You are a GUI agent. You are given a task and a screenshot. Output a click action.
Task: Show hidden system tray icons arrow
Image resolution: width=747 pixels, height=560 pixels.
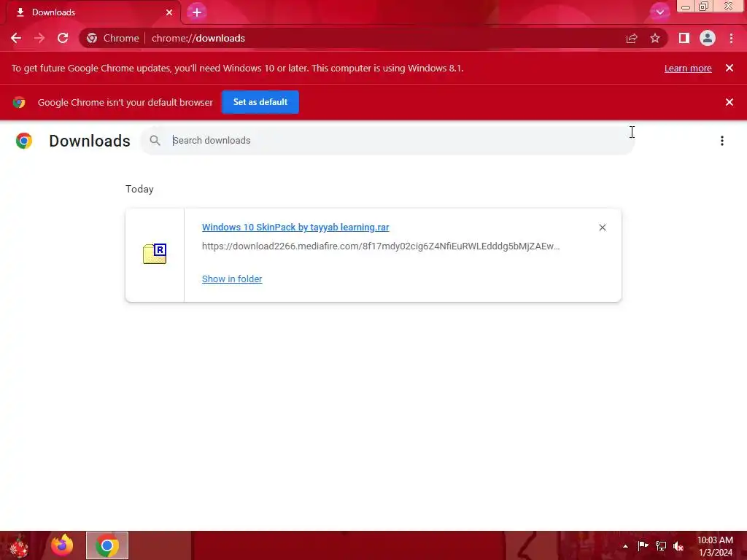pyautogui.click(x=625, y=546)
